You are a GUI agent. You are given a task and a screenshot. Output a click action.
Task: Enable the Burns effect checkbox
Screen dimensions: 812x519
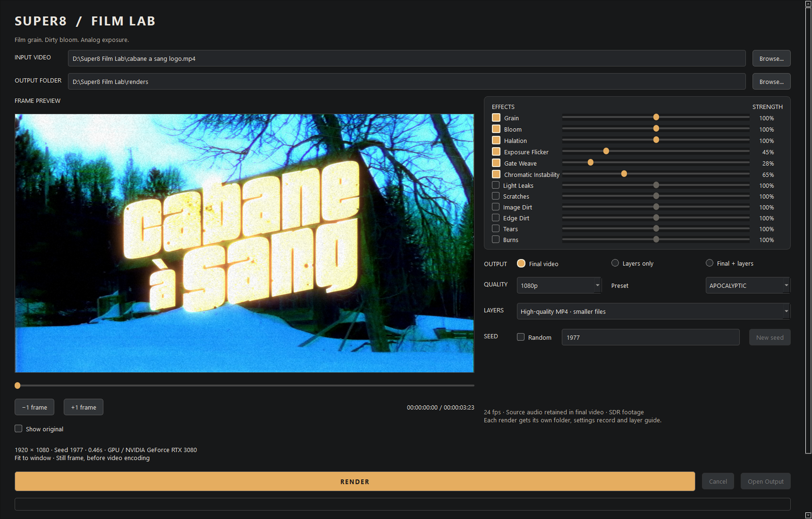coord(496,239)
